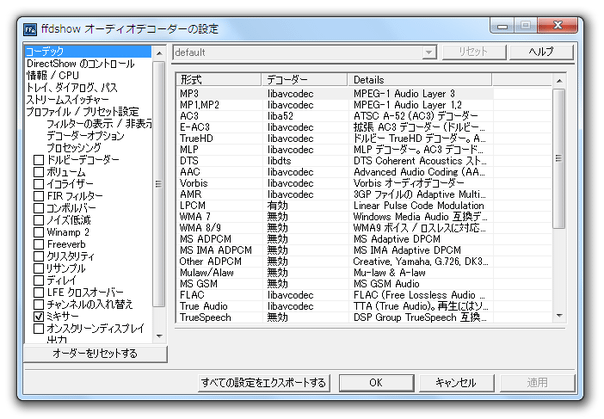Click the ffdshow icon in title bar

tap(30, 29)
